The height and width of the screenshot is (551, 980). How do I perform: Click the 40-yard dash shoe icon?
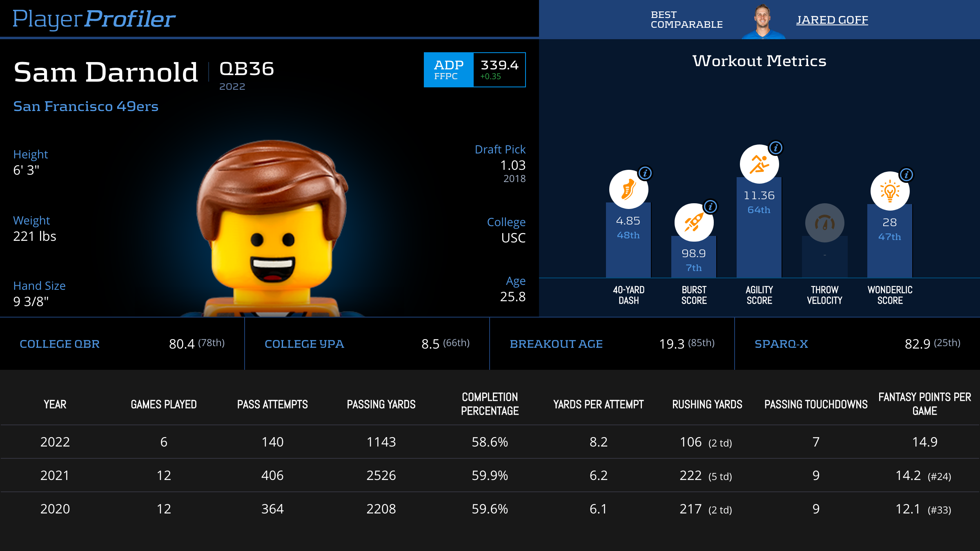(628, 190)
